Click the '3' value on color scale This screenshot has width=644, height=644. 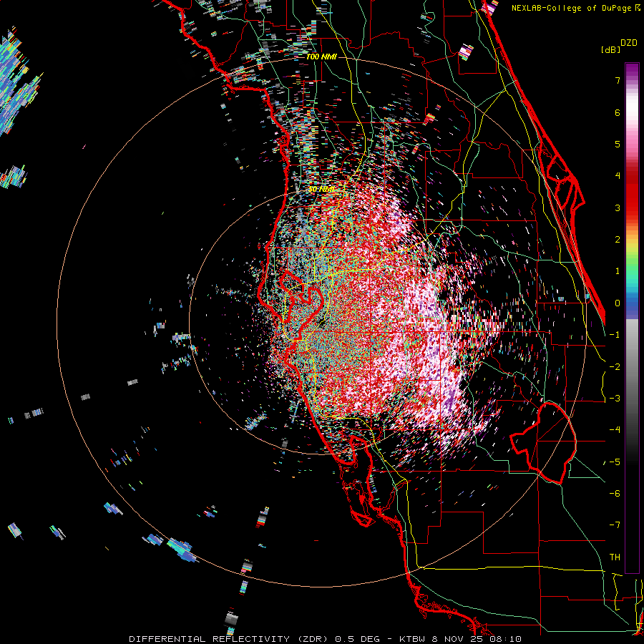point(618,208)
